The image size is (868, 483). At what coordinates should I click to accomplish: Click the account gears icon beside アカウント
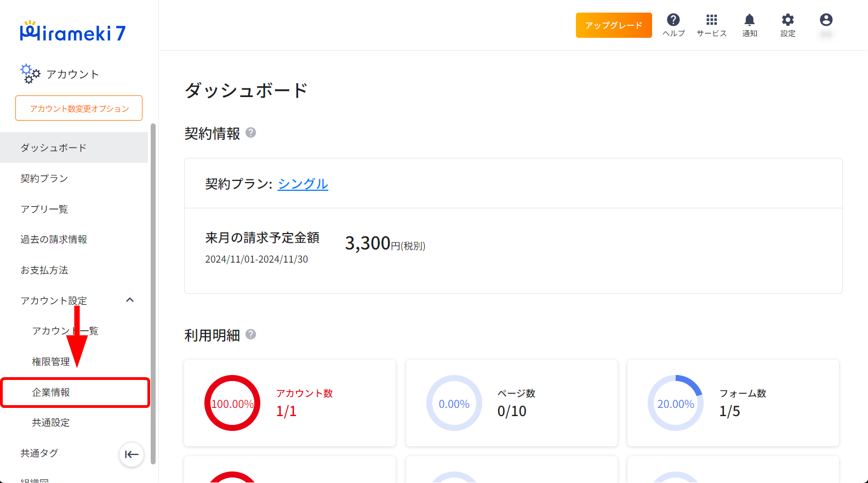point(30,74)
